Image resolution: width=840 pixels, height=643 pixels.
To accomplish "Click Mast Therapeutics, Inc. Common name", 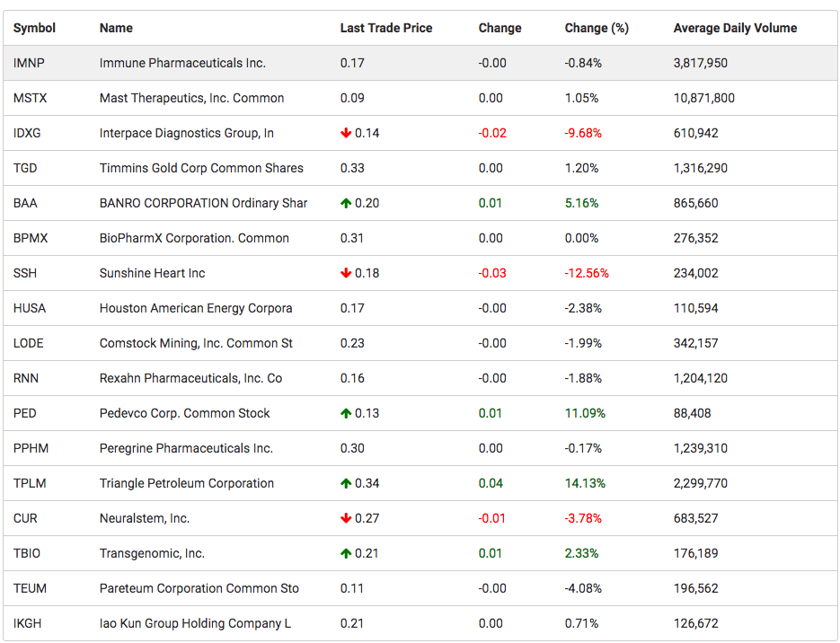I will [191, 98].
